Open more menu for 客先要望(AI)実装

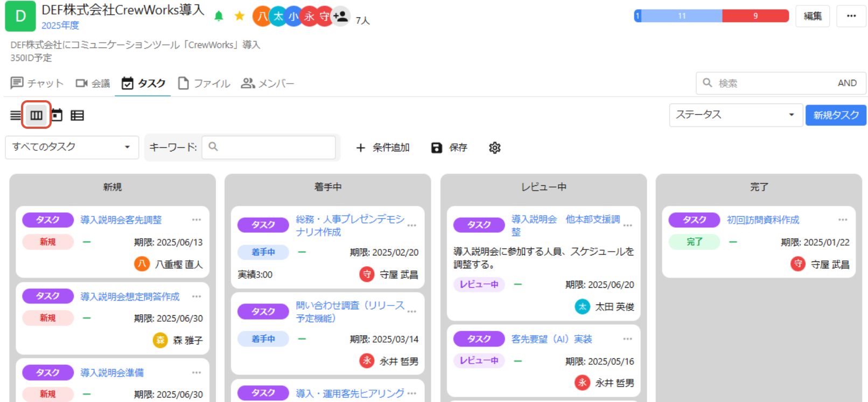tap(628, 339)
